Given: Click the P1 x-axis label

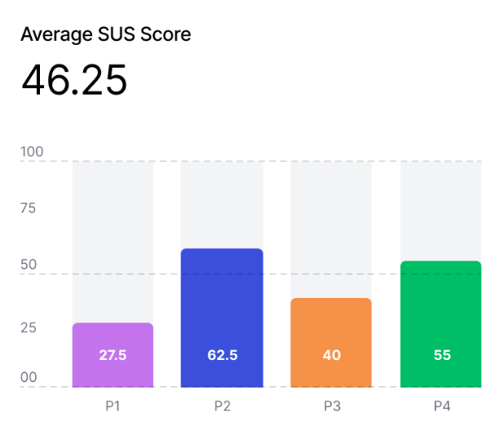Looking at the screenshot, I should tap(113, 406).
